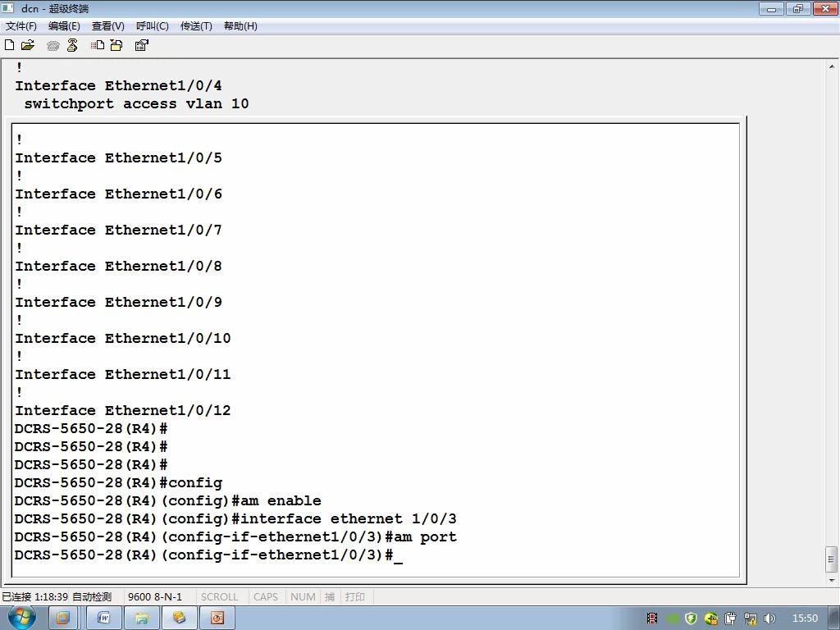Image resolution: width=840 pixels, height=630 pixels.
Task: Click the 'Interface Ethernet1/0/5' line
Action: pyautogui.click(x=118, y=158)
